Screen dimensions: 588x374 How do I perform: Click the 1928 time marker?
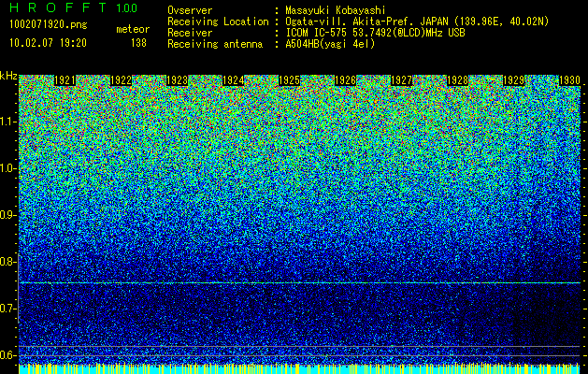(x=458, y=80)
